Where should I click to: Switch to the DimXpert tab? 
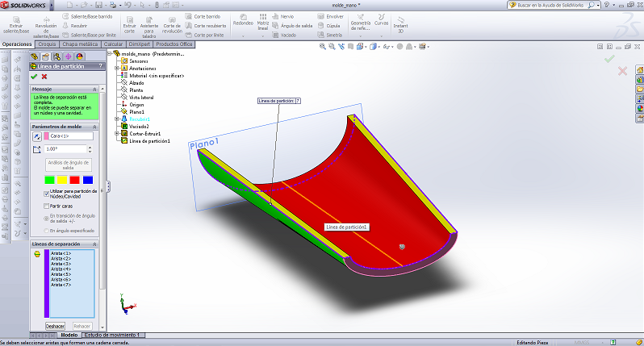[140, 44]
